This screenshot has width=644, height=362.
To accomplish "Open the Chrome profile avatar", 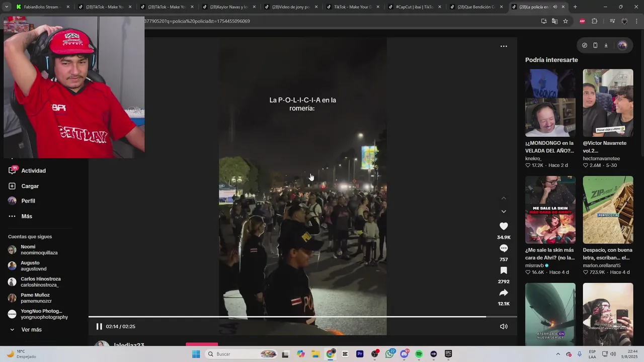I will pyautogui.click(x=624, y=21).
